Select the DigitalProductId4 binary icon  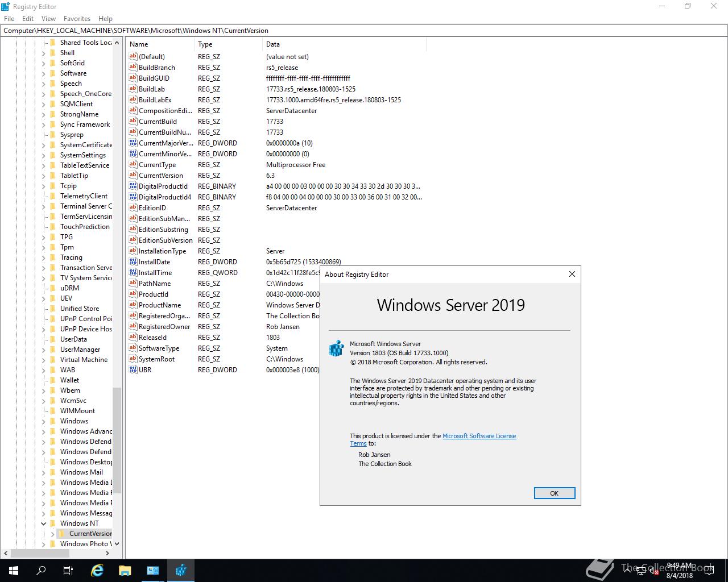tap(133, 197)
